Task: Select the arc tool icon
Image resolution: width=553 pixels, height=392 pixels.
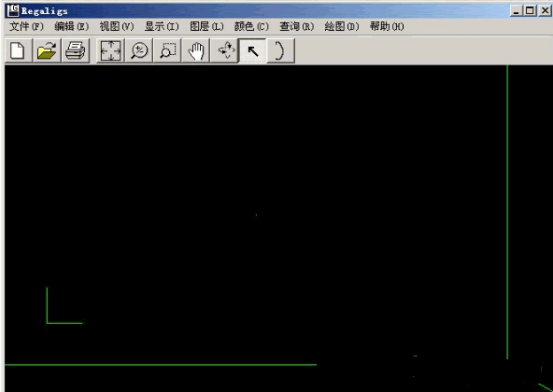Action: click(281, 50)
